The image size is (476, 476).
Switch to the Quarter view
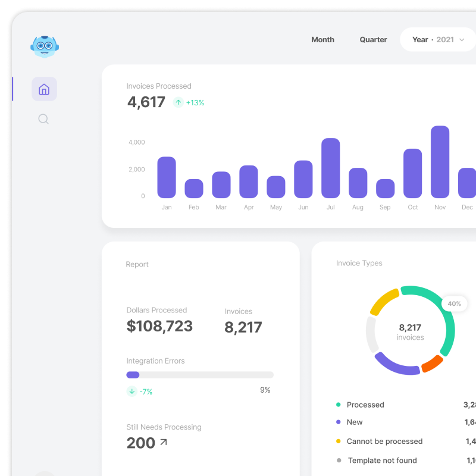point(373,40)
